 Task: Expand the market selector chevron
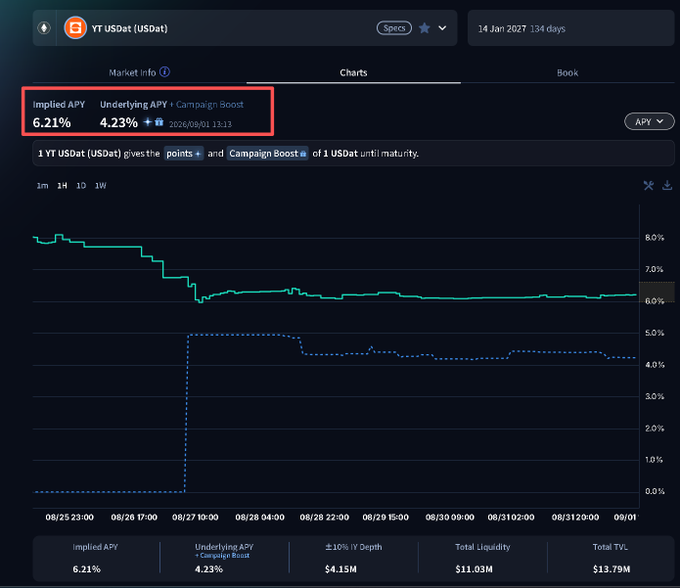pyautogui.click(x=442, y=28)
